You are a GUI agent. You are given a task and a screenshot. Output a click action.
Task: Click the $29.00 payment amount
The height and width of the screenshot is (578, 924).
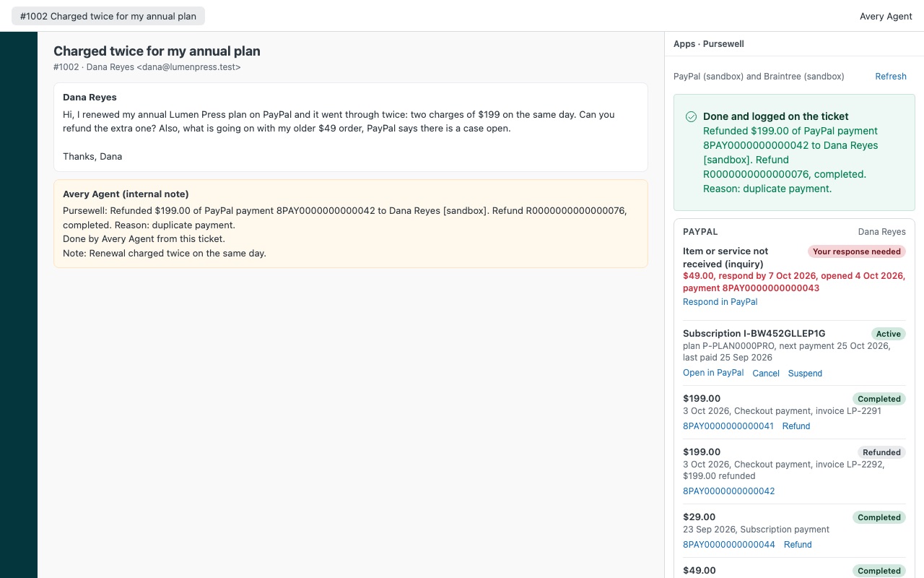coord(699,517)
